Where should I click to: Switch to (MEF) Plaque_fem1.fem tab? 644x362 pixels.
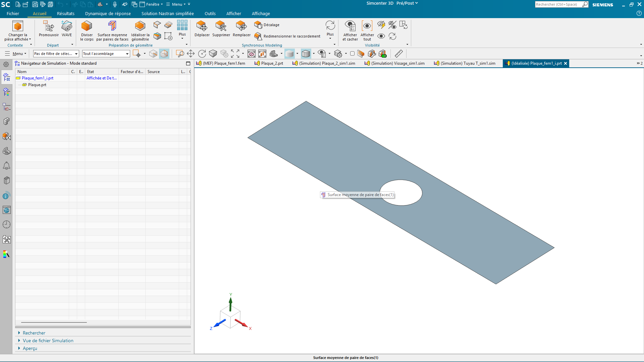(x=221, y=63)
